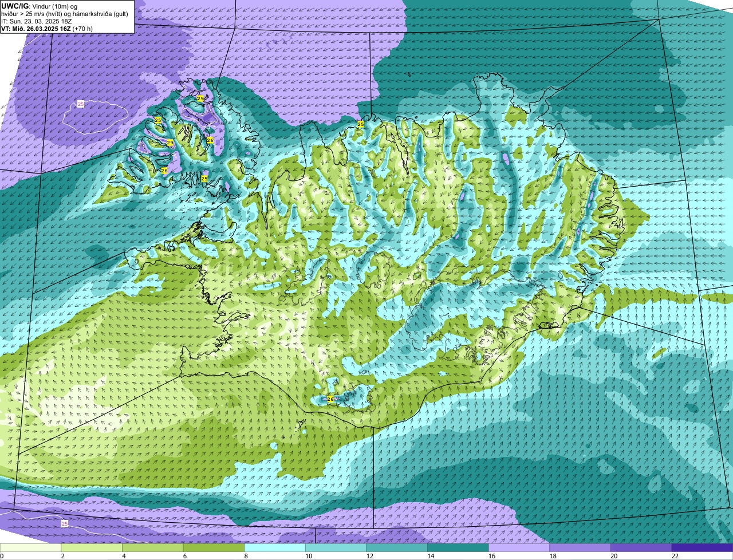Select the 6–8 m/s olive green legend swatch
733x560 pixels.
click(x=214, y=547)
